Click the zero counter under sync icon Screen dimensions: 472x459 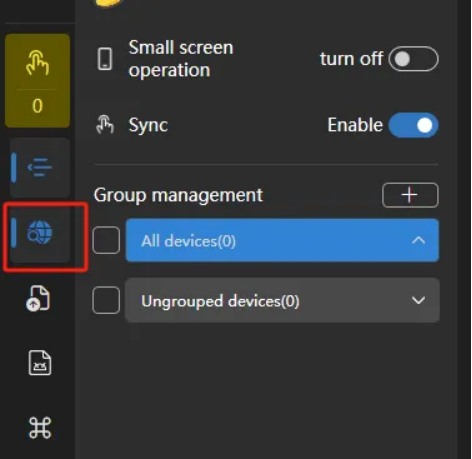tap(37, 106)
